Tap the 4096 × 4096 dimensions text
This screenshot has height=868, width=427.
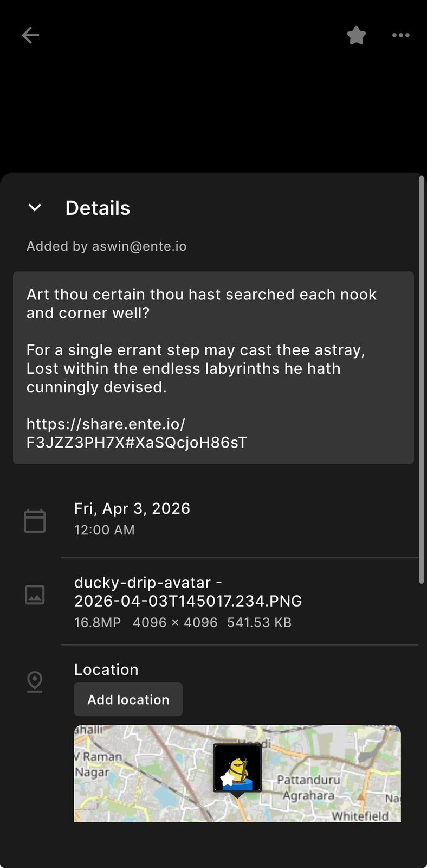tap(175, 622)
